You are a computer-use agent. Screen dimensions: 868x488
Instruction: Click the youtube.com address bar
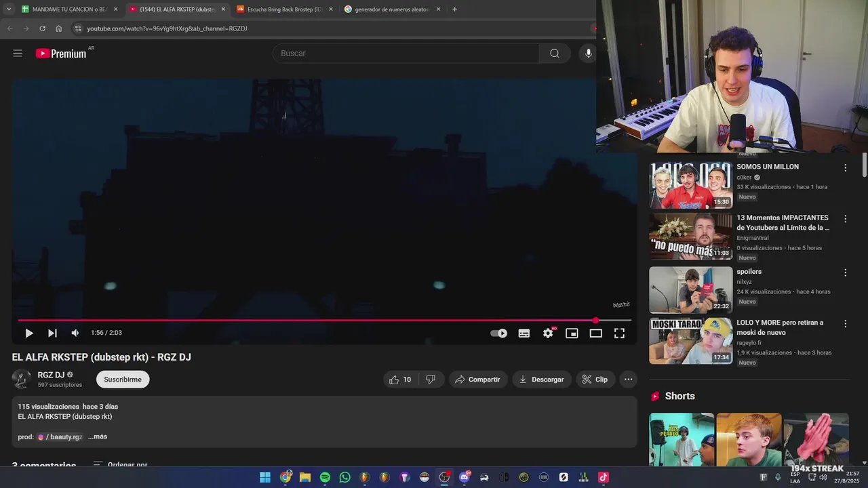(x=332, y=28)
